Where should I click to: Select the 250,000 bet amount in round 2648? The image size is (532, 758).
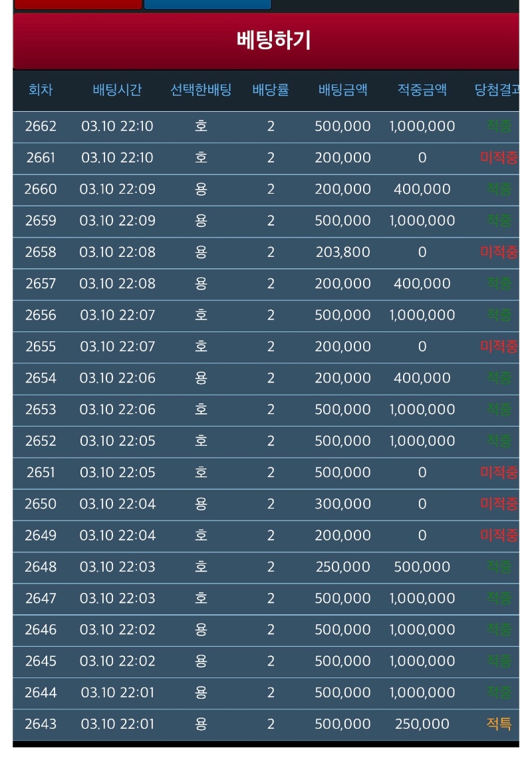[x=342, y=567]
